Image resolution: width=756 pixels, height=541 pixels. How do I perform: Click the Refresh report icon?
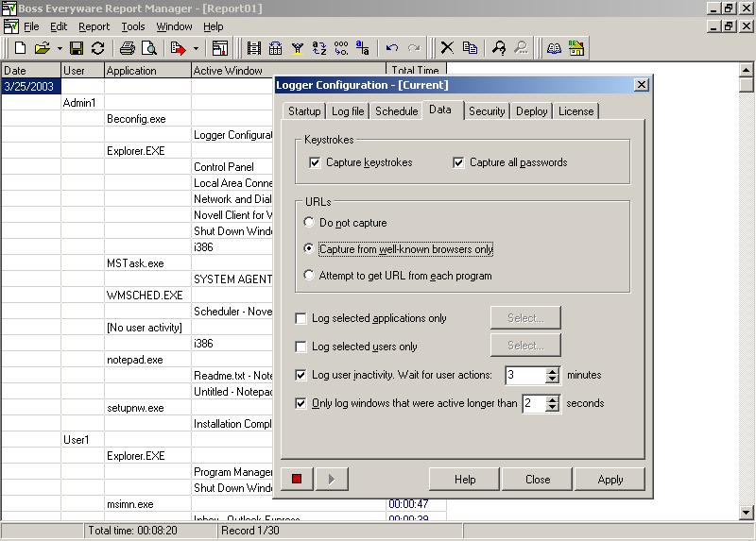click(x=97, y=48)
